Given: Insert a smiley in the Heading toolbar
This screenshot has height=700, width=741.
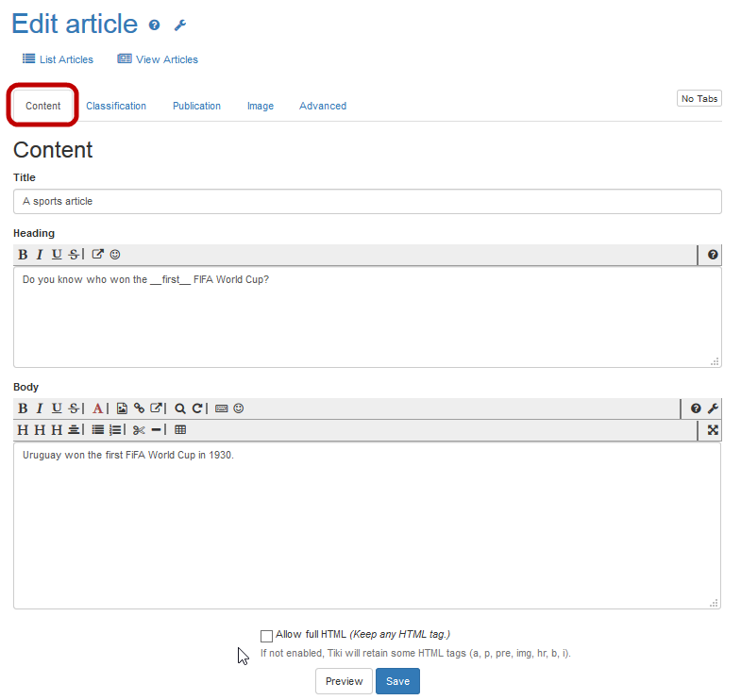Looking at the screenshot, I should tap(115, 255).
